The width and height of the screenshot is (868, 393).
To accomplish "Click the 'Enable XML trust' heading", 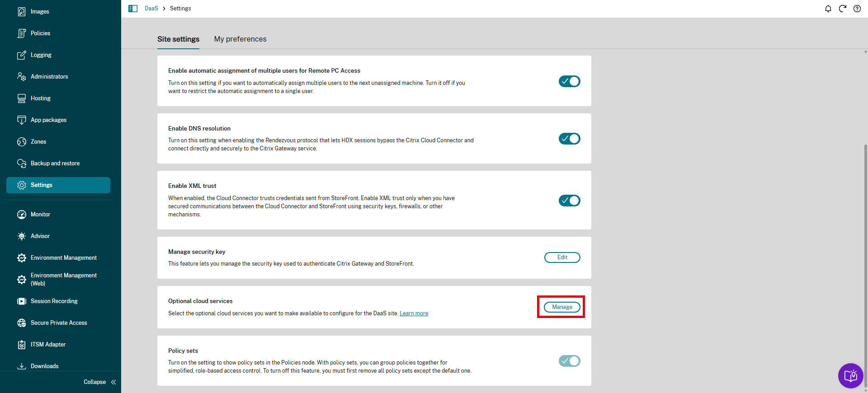I will (x=192, y=186).
